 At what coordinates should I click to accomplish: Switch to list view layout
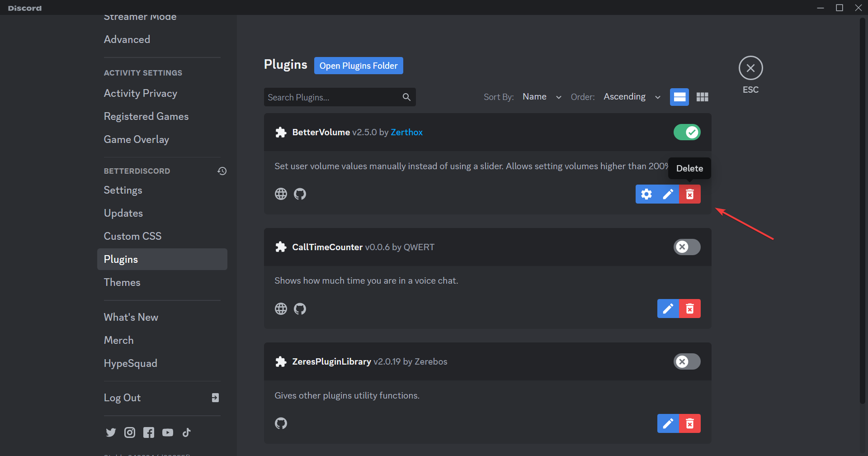[679, 97]
